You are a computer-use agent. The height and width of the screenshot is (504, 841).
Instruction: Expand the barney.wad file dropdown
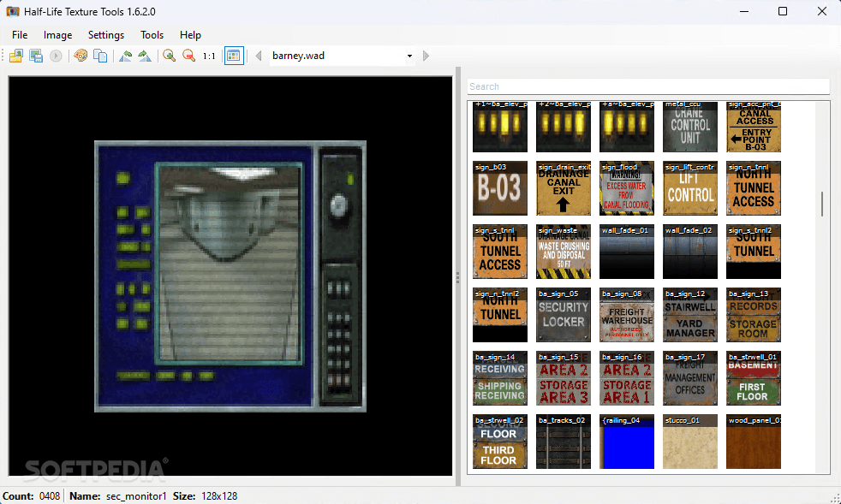pos(409,56)
